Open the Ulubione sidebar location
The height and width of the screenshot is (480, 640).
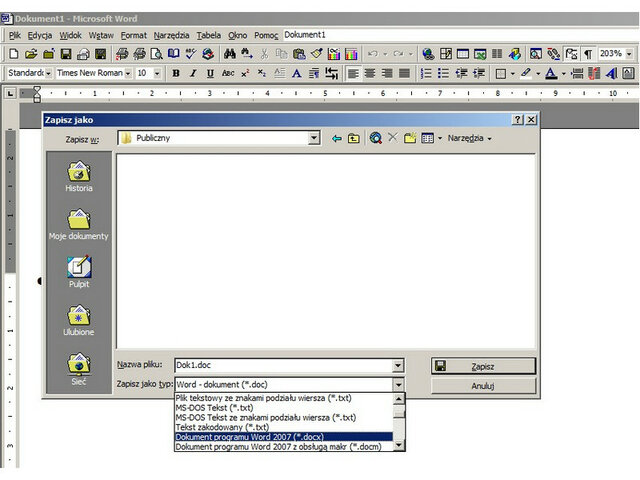click(x=79, y=320)
